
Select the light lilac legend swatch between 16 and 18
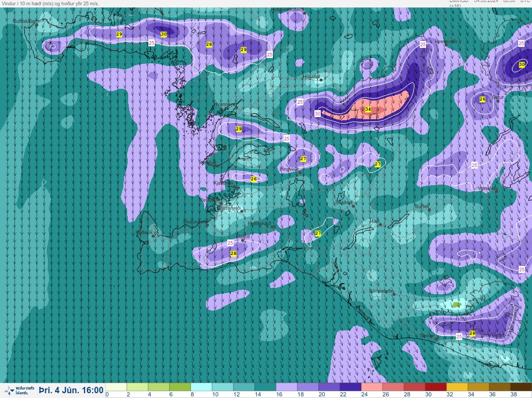(287, 387)
